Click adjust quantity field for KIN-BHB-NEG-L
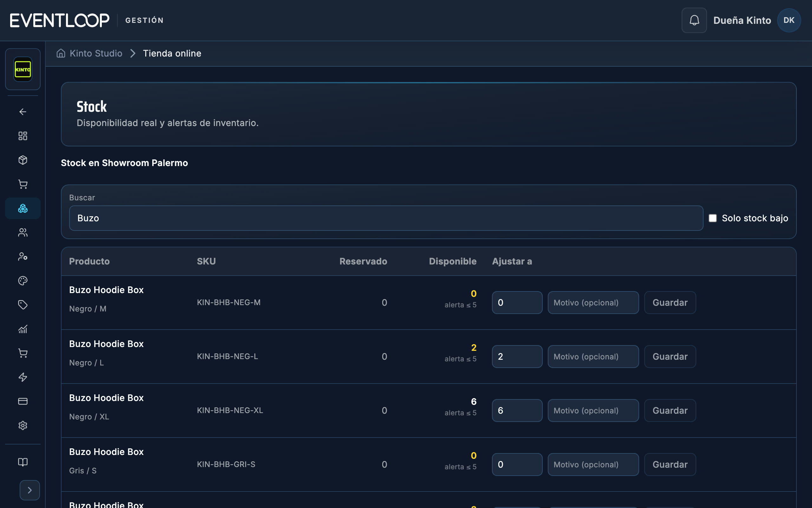The image size is (812, 508). tap(517, 357)
